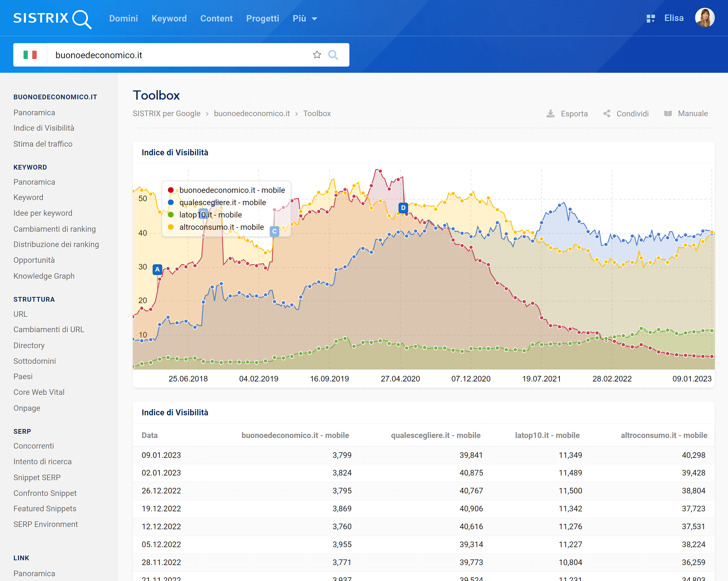Select event marker C on chart

(274, 232)
